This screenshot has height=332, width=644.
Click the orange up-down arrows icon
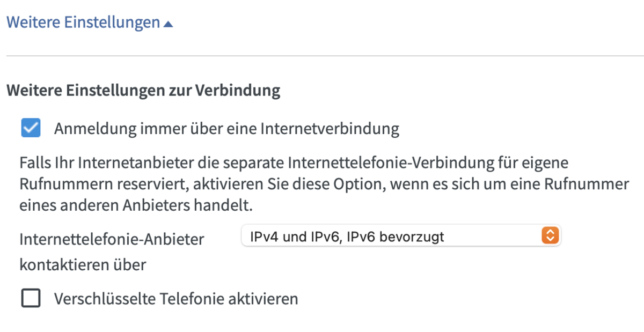tap(550, 235)
